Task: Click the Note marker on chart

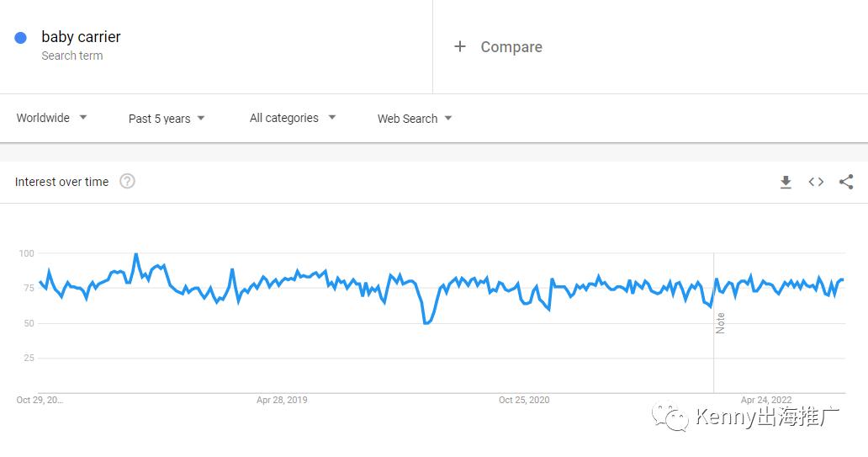Action: [x=720, y=323]
